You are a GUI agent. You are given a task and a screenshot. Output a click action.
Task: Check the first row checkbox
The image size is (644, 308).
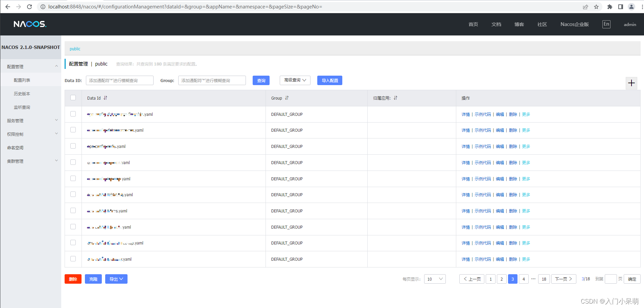click(x=73, y=114)
